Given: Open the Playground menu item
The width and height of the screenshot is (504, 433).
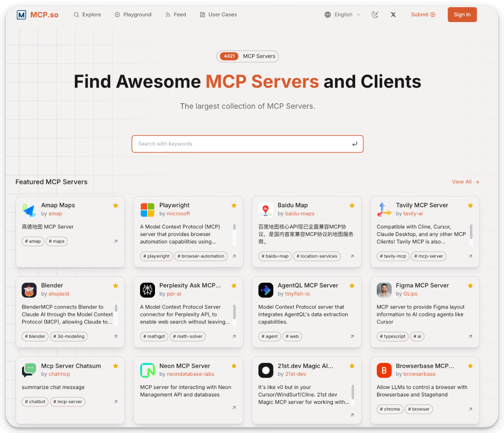Looking at the screenshot, I should pos(133,15).
